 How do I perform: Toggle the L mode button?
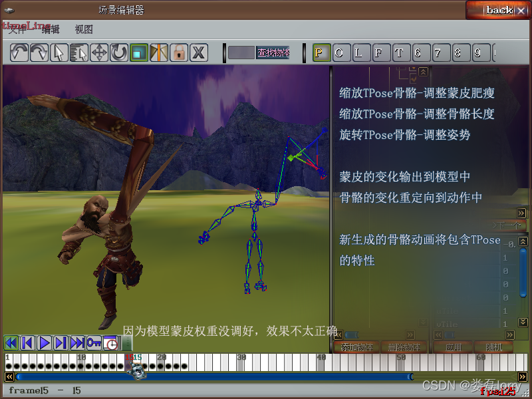(361, 53)
